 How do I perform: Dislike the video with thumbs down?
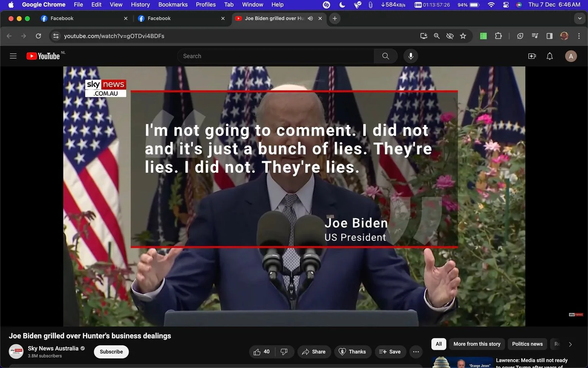[284, 352]
